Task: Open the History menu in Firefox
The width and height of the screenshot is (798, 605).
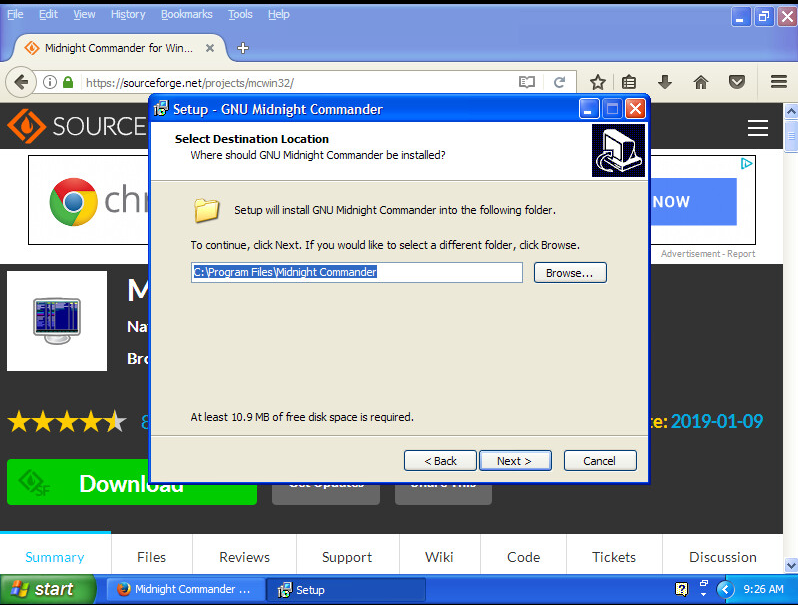Action: pyautogui.click(x=128, y=14)
